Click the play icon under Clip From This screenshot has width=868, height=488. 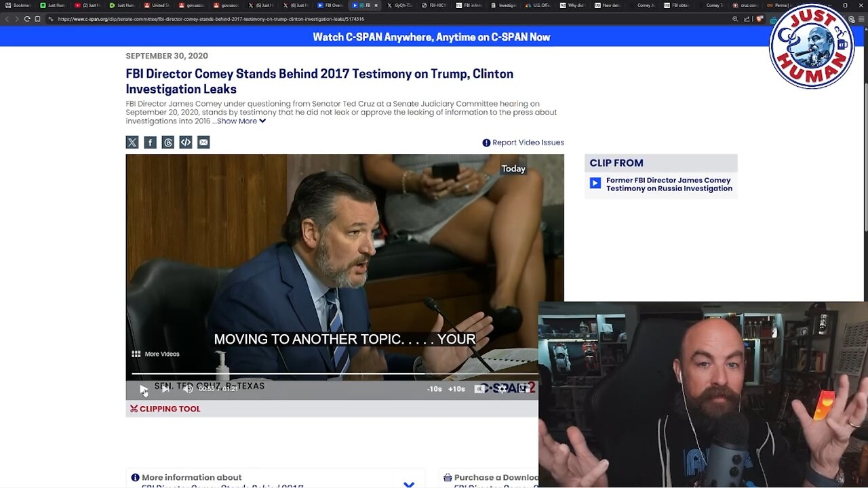595,183
